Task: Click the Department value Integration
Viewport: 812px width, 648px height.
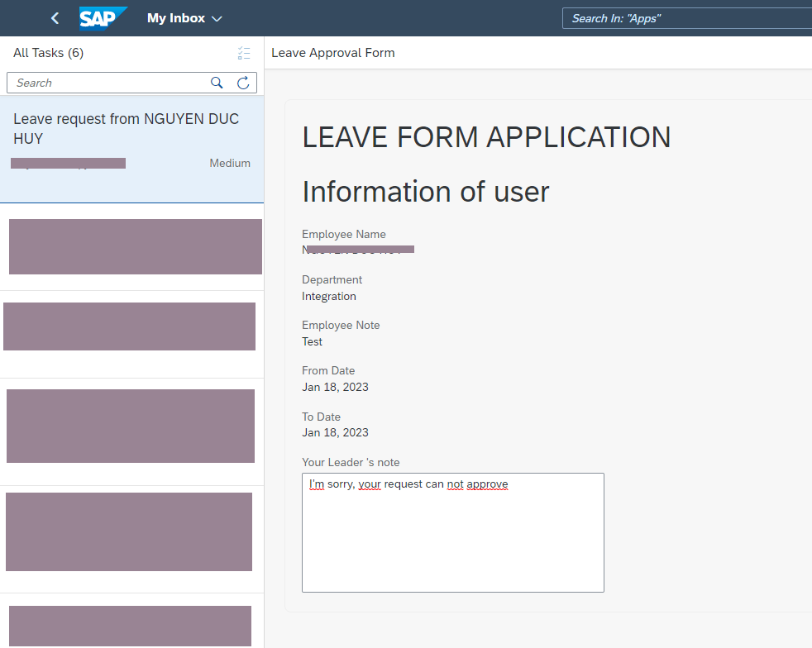Action: point(329,296)
